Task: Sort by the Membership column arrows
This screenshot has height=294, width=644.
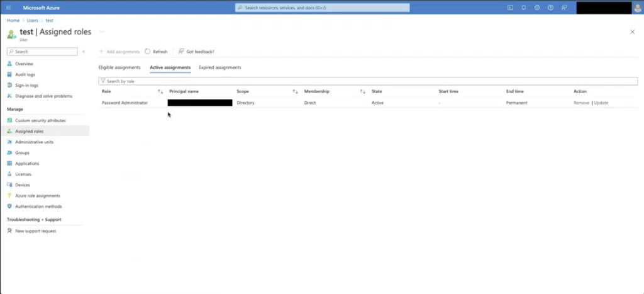Action: (362, 92)
